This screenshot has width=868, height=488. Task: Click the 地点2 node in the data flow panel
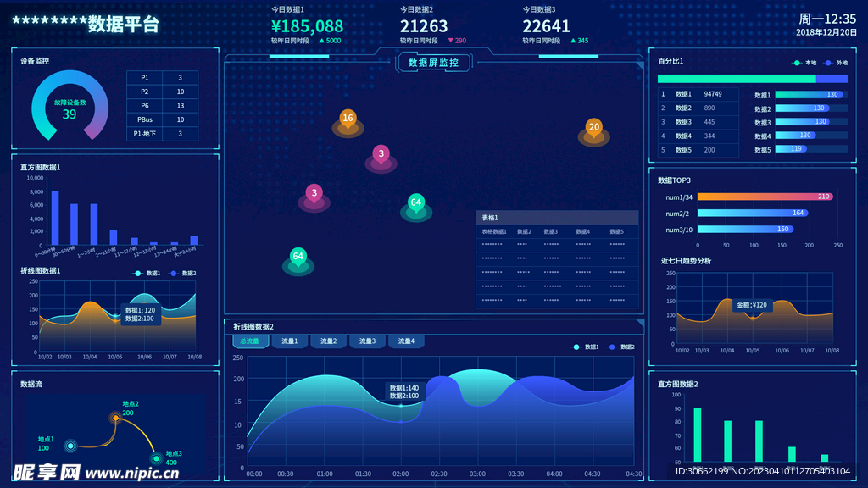point(115,418)
